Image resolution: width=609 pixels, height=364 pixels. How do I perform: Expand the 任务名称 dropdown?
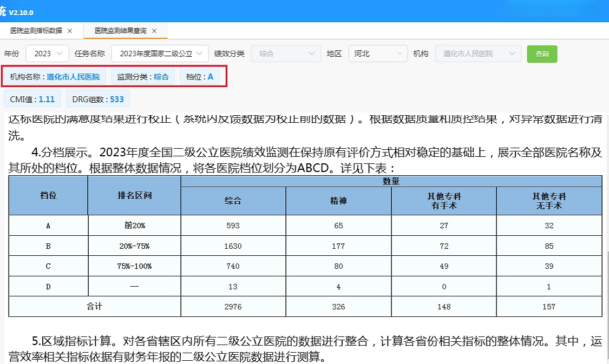point(160,54)
